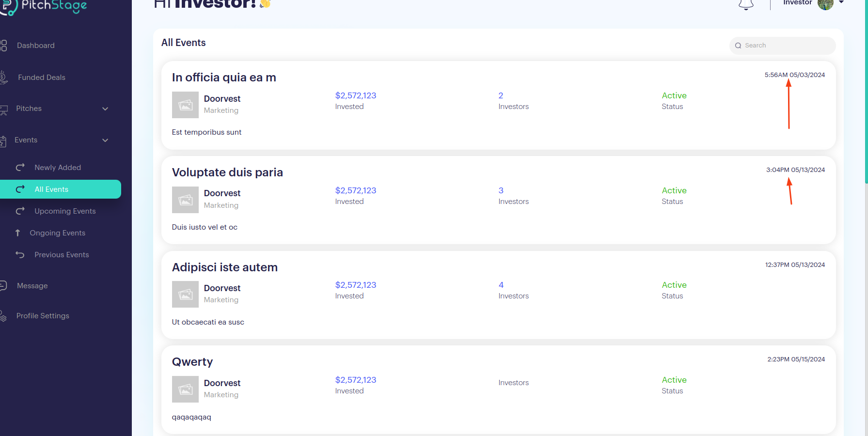Viewport: 868px width, 436px height.
Task: Click timestamp 12:37PM 05/13/2024
Action: point(795,265)
